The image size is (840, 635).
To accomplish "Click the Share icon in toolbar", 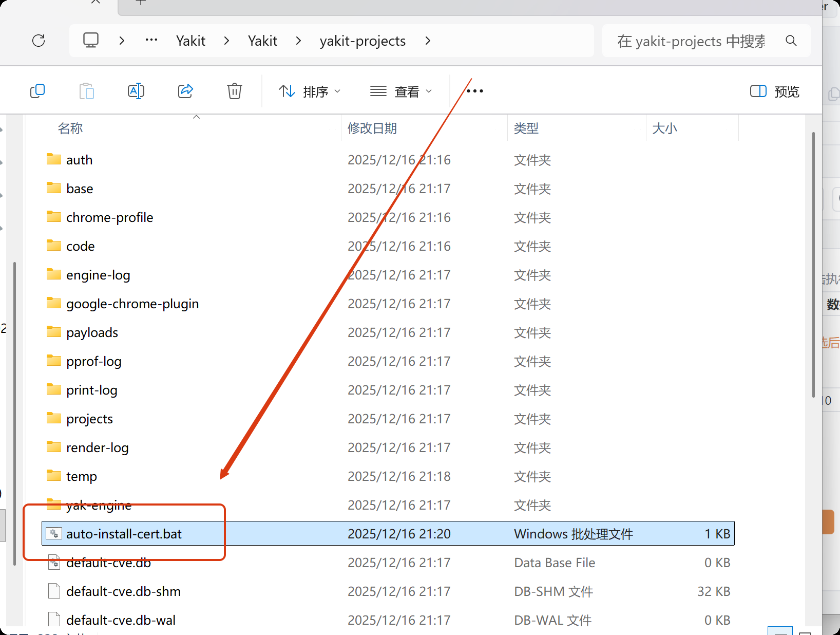I will 185,91.
